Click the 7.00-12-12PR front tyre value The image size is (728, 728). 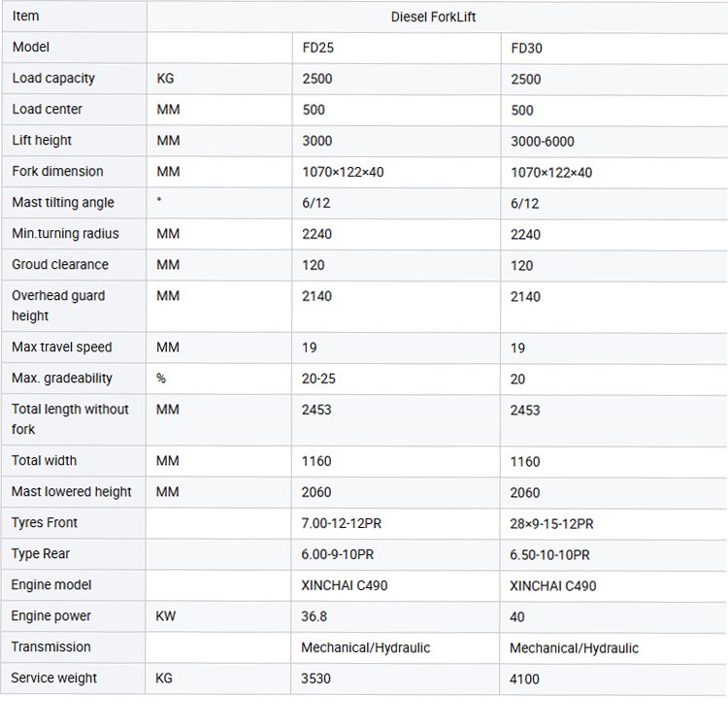point(342,523)
